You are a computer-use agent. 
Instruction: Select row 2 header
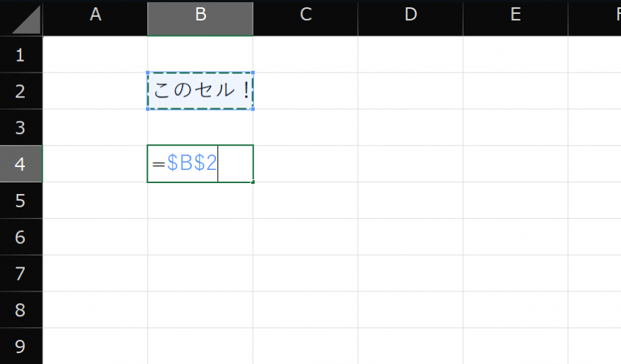tap(21, 91)
